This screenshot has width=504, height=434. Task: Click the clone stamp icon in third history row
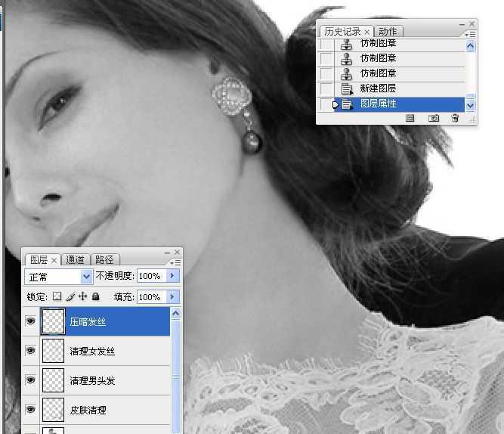(346, 74)
